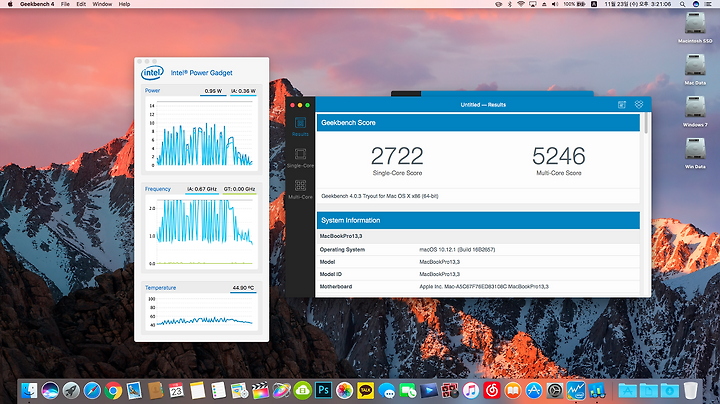Screen dimensions: 720x404
Task: Click Geekbench icon in the dock
Action: 596,391
